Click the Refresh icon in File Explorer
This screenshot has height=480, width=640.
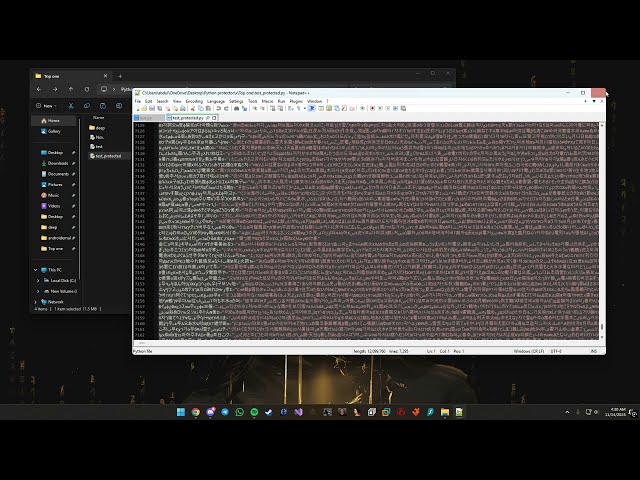click(87, 89)
